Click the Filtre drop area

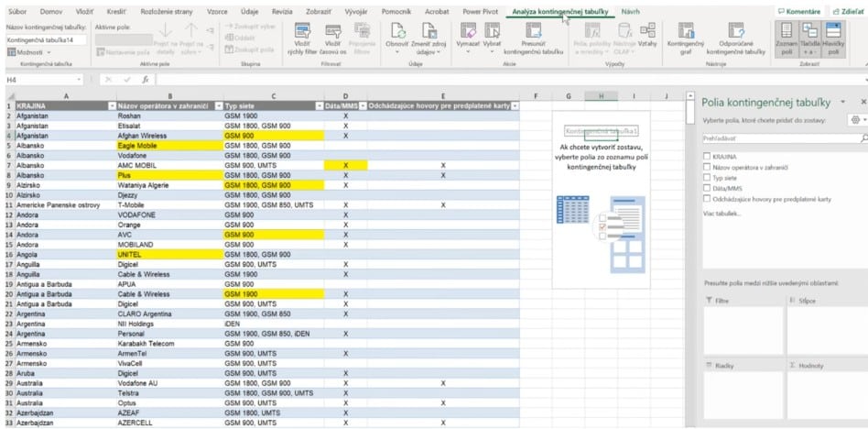743,330
